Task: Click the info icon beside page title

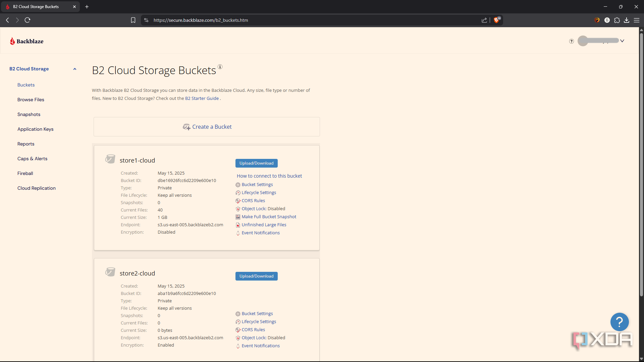Action: tap(220, 67)
